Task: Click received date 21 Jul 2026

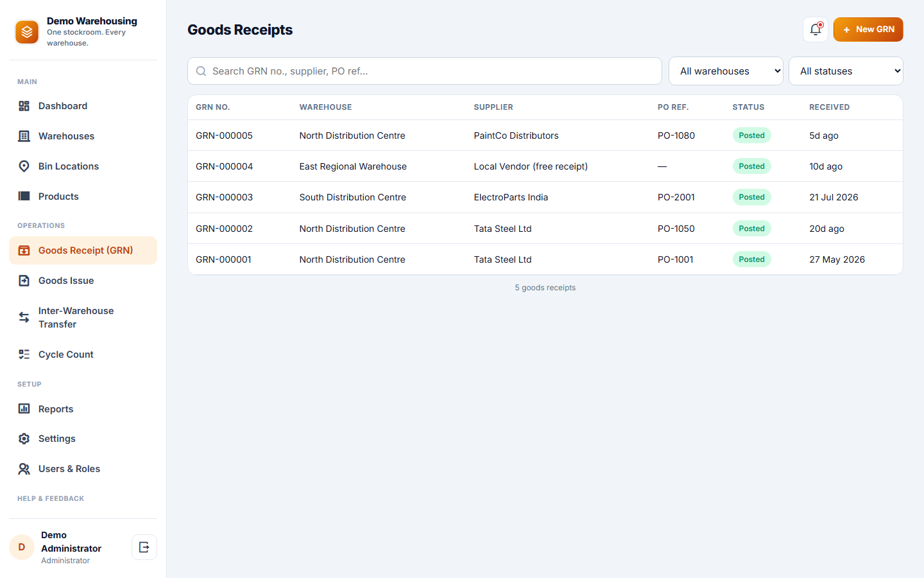Action: point(834,197)
